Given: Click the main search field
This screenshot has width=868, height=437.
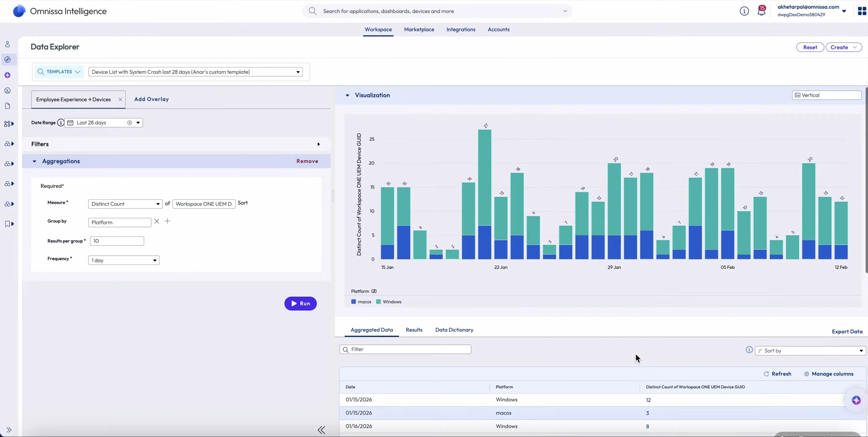Looking at the screenshot, I should click(x=437, y=11).
